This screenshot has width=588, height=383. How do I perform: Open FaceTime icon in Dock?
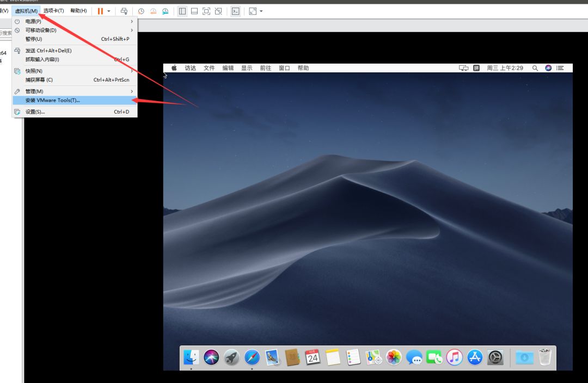434,357
